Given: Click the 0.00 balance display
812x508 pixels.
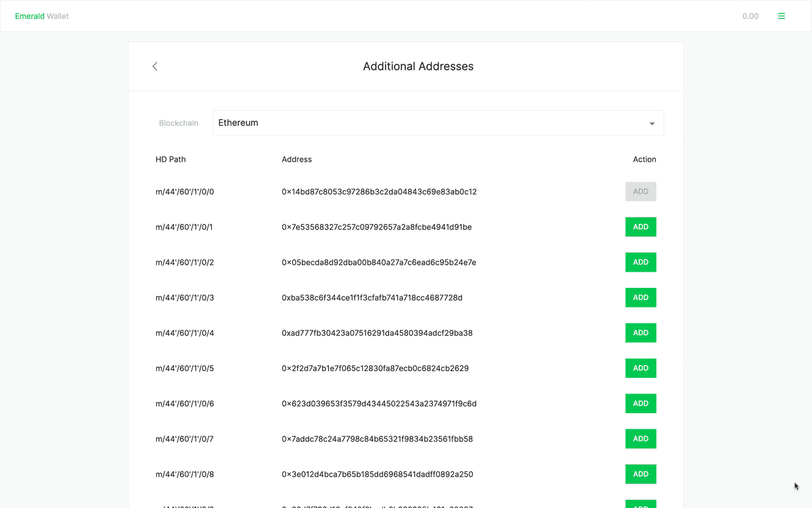Looking at the screenshot, I should [750, 16].
